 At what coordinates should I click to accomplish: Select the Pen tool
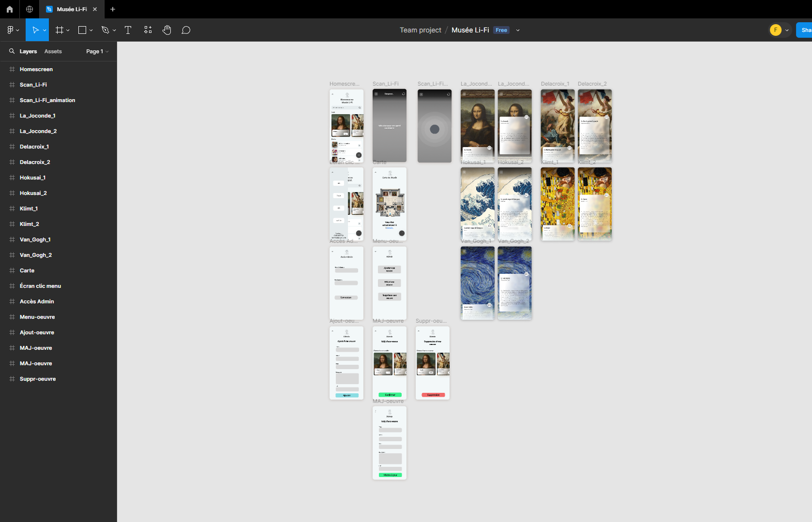coord(105,30)
